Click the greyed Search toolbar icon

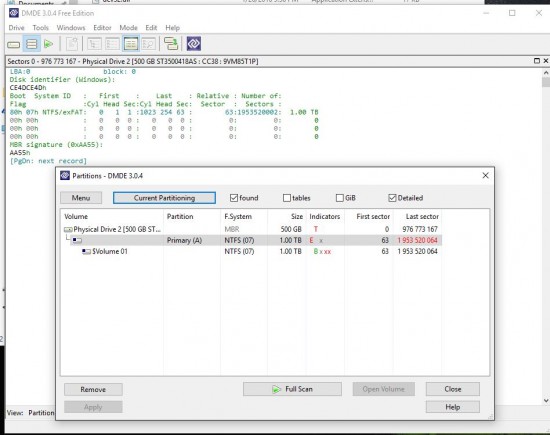click(x=149, y=44)
